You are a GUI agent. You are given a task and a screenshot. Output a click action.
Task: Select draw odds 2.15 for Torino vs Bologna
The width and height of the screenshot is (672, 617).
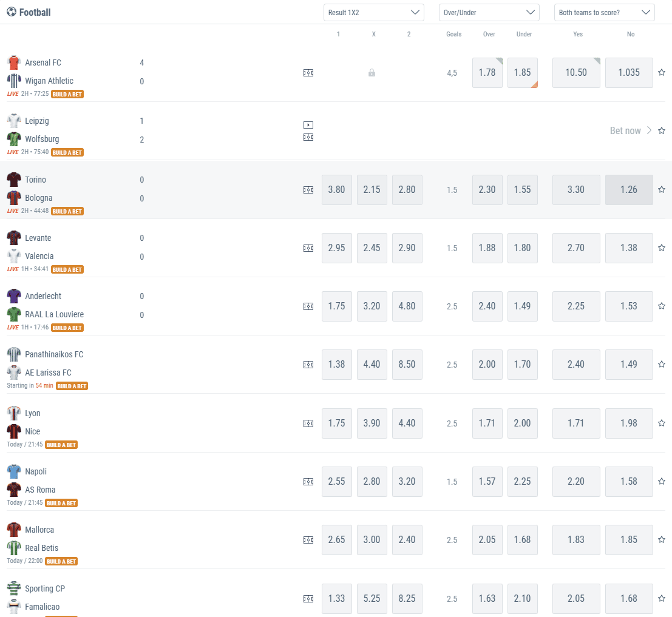point(372,190)
